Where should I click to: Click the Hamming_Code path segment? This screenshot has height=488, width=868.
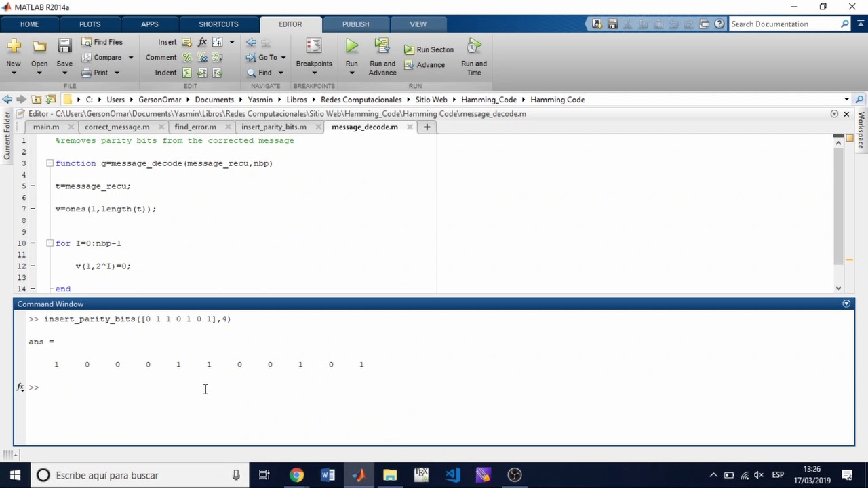489,100
